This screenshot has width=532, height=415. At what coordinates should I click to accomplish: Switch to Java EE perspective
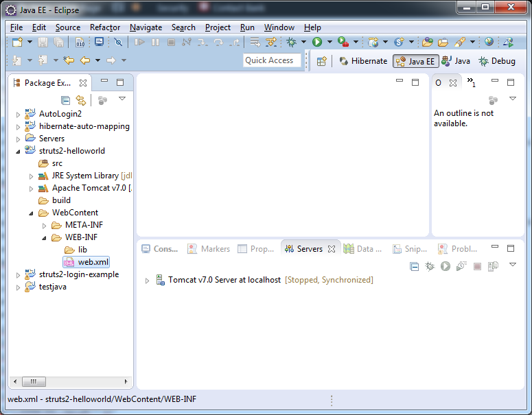(415, 61)
